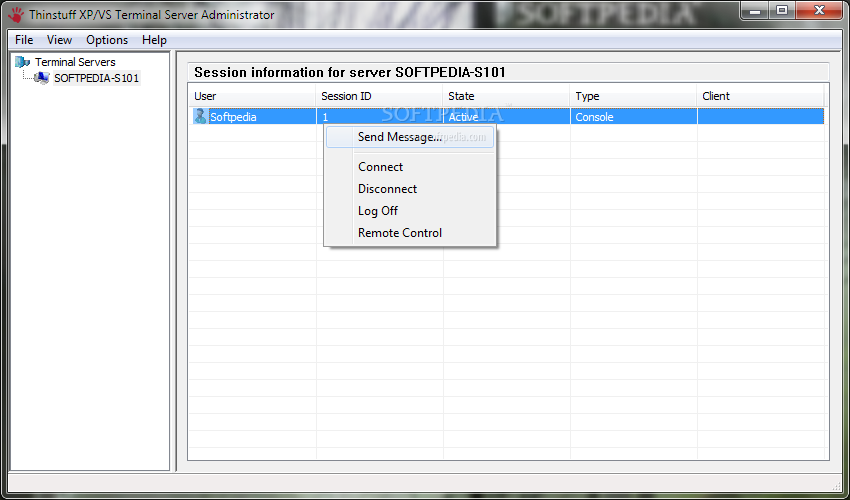Click the session ID cell showing 1
Viewport: 850px width, 500px height.
pos(379,117)
